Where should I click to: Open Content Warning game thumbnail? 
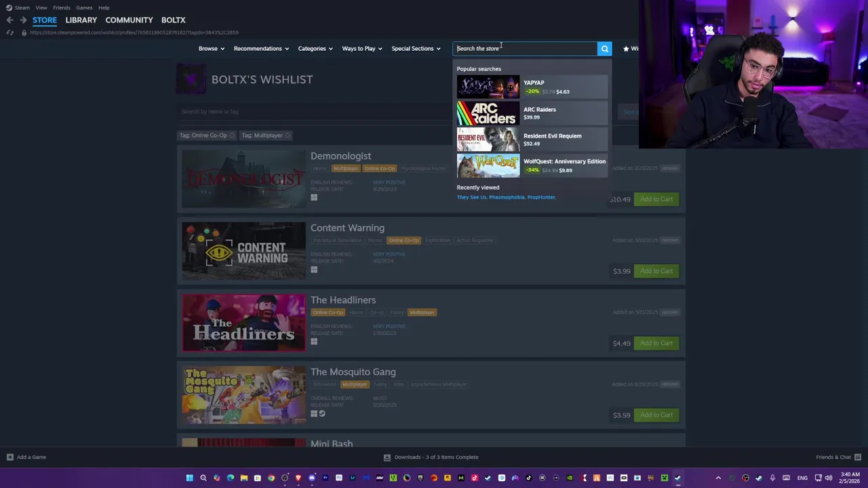point(243,251)
